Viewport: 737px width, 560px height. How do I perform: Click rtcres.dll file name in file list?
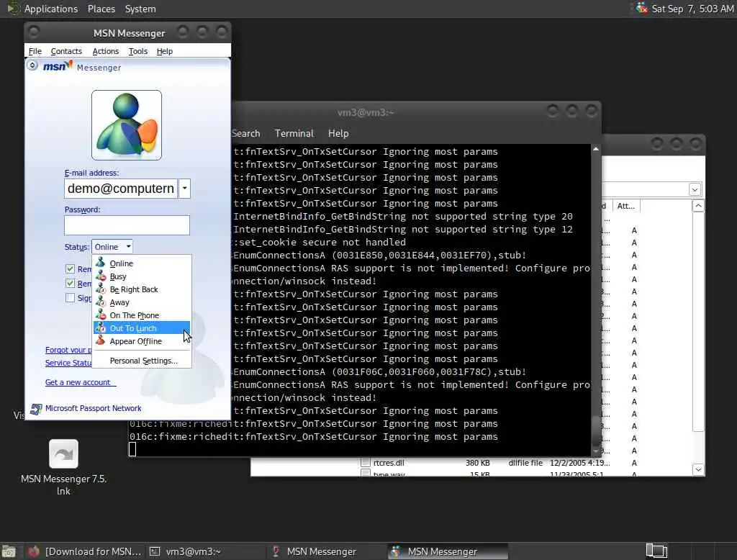click(389, 463)
